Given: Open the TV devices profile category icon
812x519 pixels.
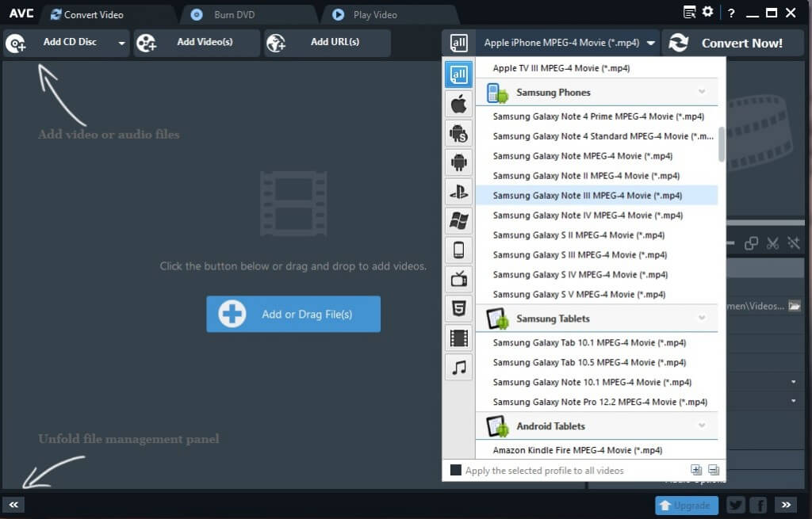Looking at the screenshot, I should (459, 279).
